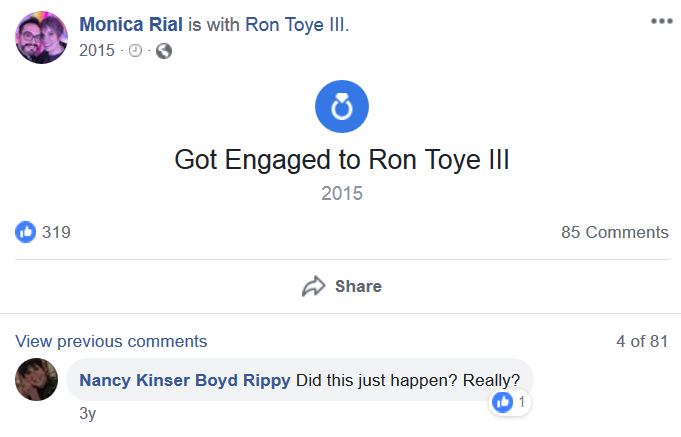681x437 pixels.
Task: Click the Got Engaged to Ron Toye III heading
Action: click(x=342, y=160)
